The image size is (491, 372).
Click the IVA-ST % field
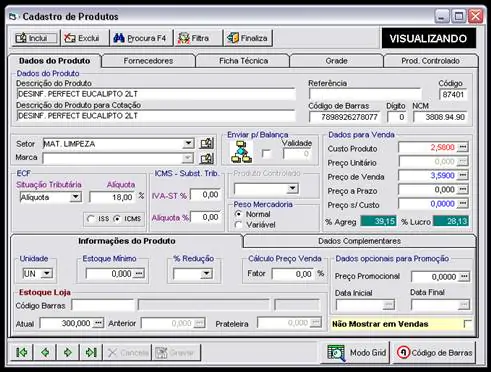pos(205,195)
